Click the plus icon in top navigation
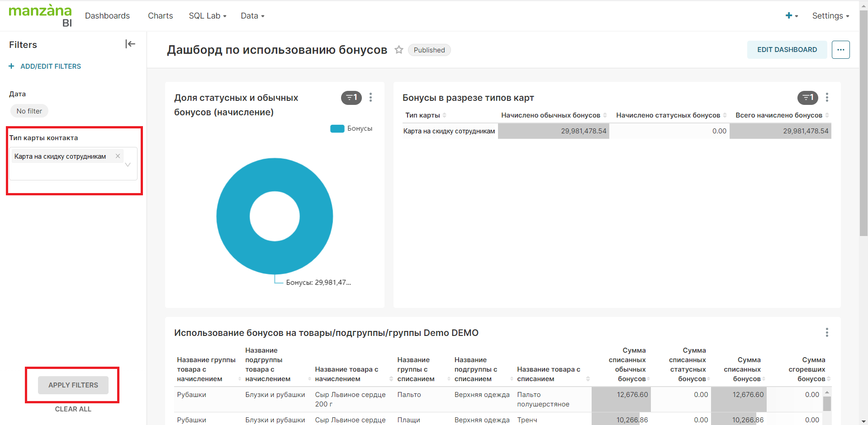This screenshot has height=425, width=868. pyautogui.click(x=789, y=16)
